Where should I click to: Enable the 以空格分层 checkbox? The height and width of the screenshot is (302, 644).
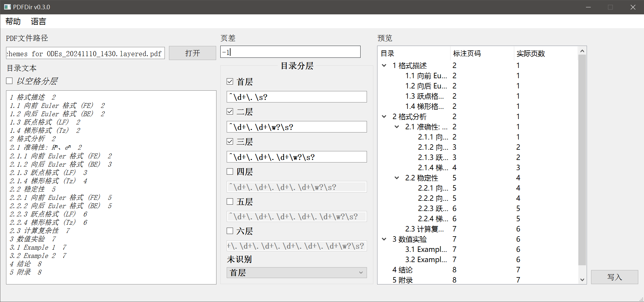click(x=10, y=81)
